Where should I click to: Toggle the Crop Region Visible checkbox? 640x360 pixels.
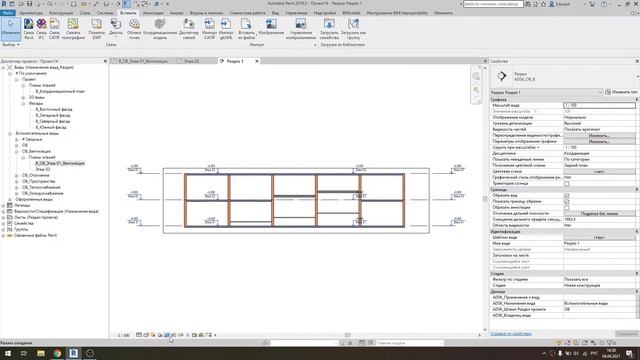pos(567,202)
